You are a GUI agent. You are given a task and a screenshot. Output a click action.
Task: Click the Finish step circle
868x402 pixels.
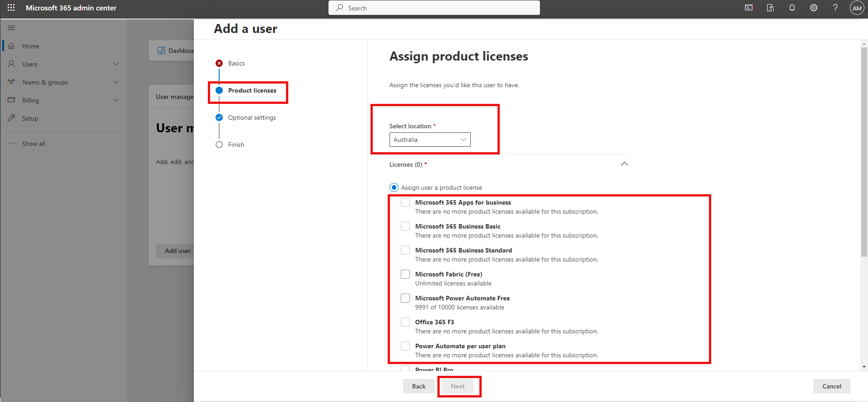219,145
